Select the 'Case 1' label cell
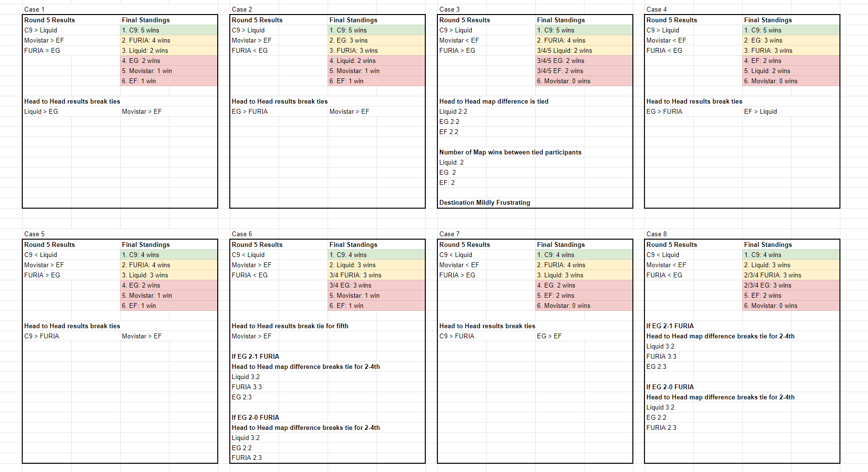The width and height of the screenshot is (868, 472). pos(34,9)
